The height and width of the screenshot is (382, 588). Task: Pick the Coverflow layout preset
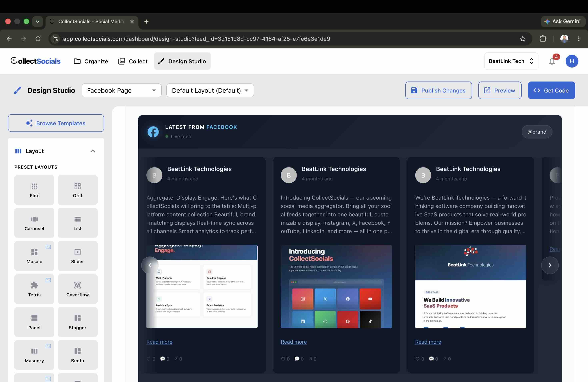[78, 289]
